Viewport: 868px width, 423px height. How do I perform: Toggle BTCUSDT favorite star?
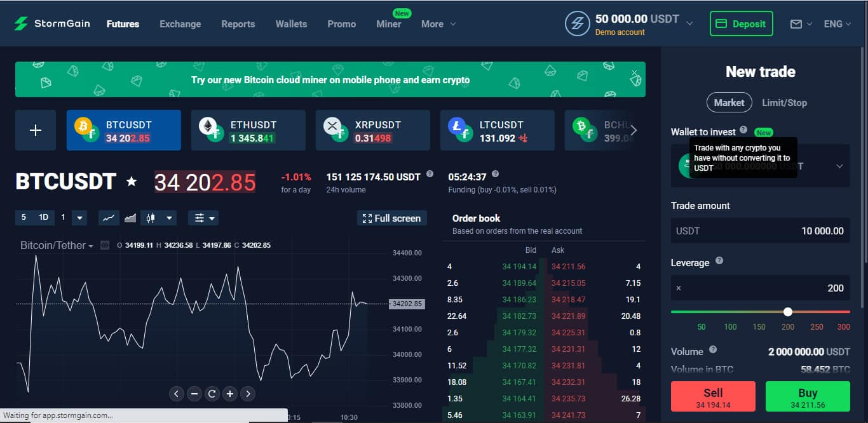132,182
